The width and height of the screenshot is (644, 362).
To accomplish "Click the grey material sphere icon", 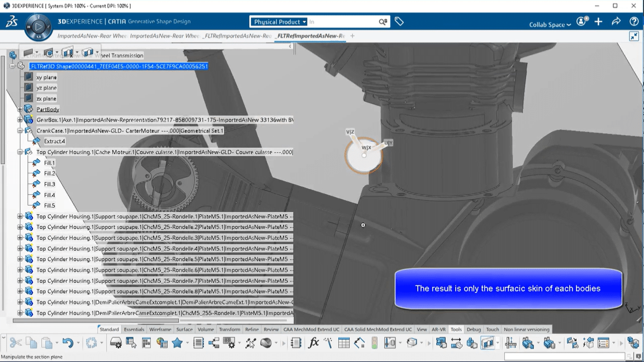I will coord(266,342).
